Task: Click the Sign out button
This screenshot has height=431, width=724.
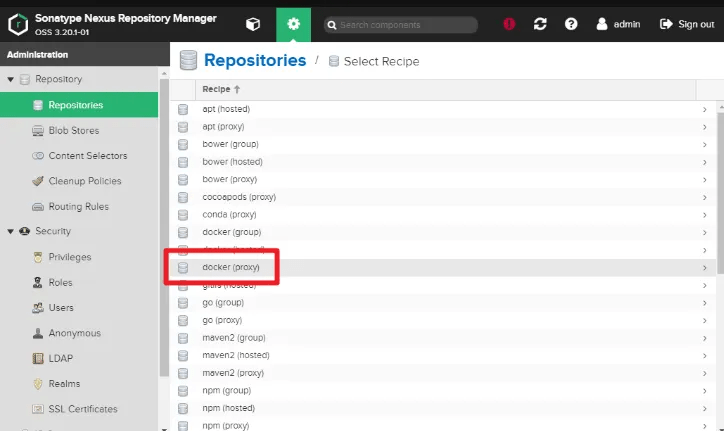Action: click(687, 24)
